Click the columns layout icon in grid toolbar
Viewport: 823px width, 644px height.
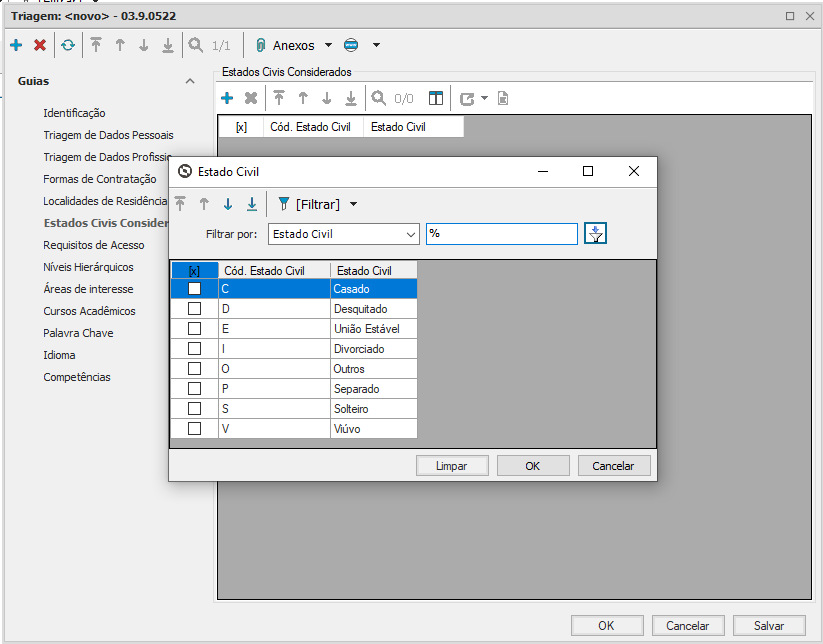click(435, 98)
